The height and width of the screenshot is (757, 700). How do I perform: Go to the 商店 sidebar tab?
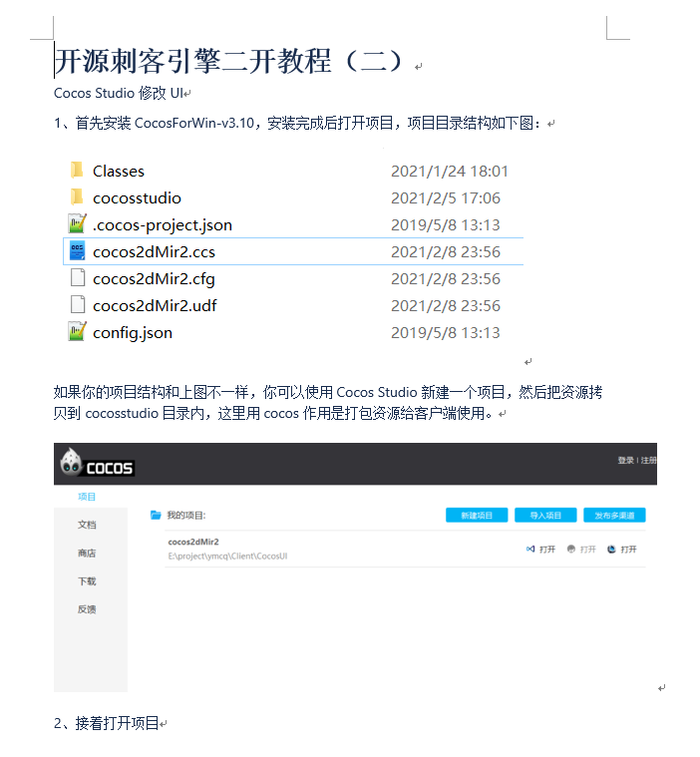point(88,553)
